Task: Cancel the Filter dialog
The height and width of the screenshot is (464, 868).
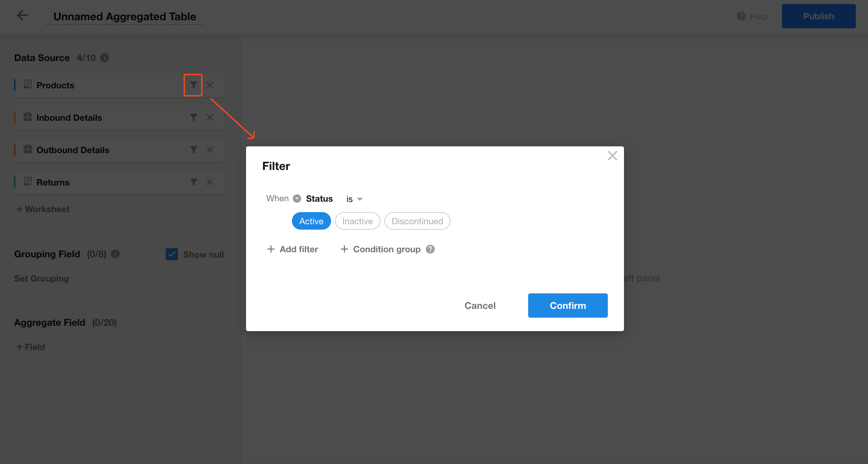Action: (480, 306)
